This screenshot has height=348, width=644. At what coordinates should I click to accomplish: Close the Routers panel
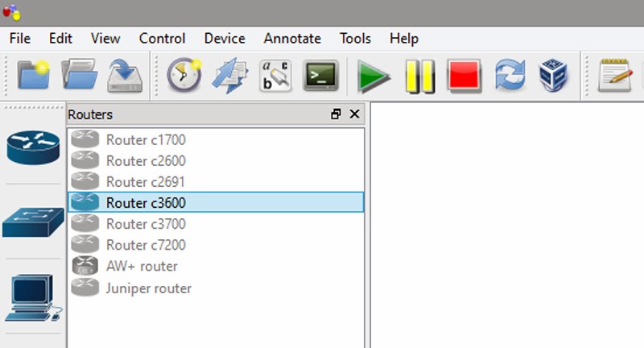[354, 114]
